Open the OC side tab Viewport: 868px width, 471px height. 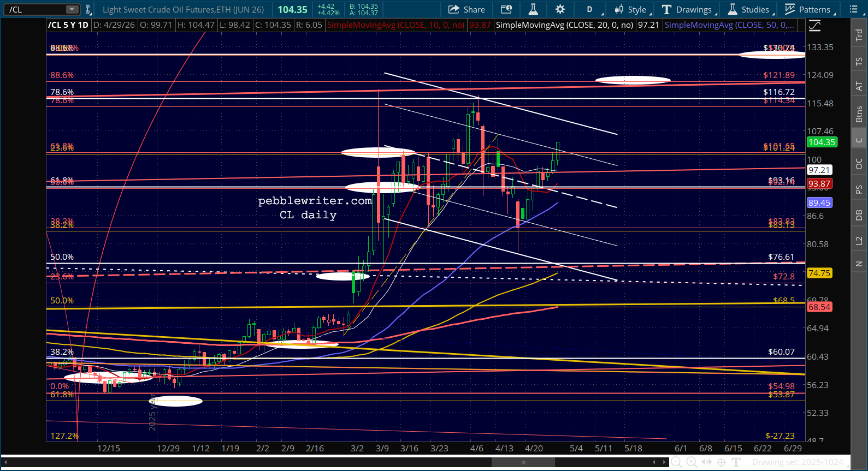(x=859, y=164)
